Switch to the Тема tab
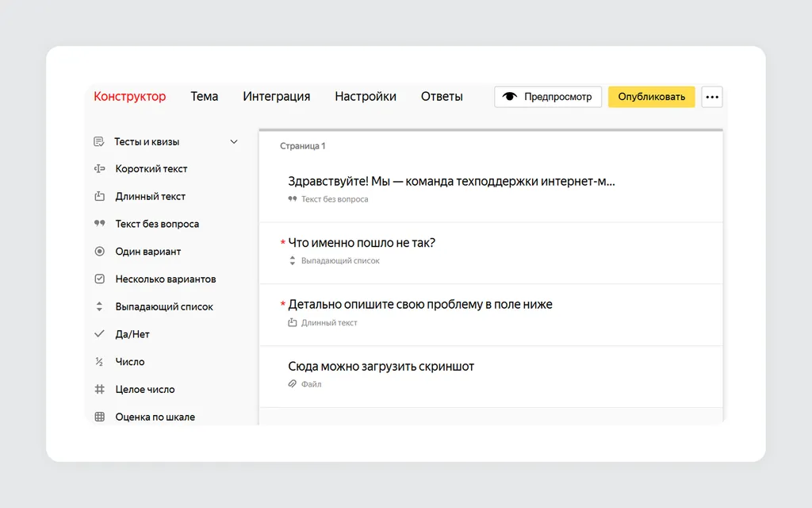 click(204, 96)
